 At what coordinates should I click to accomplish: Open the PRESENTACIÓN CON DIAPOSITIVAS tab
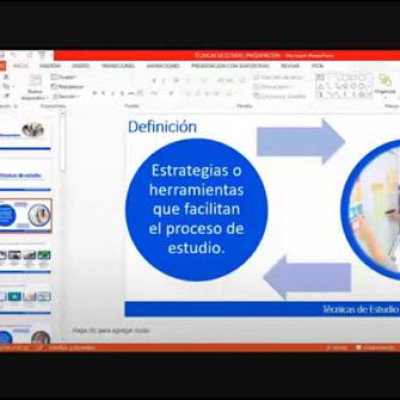(x=230, y=66)
